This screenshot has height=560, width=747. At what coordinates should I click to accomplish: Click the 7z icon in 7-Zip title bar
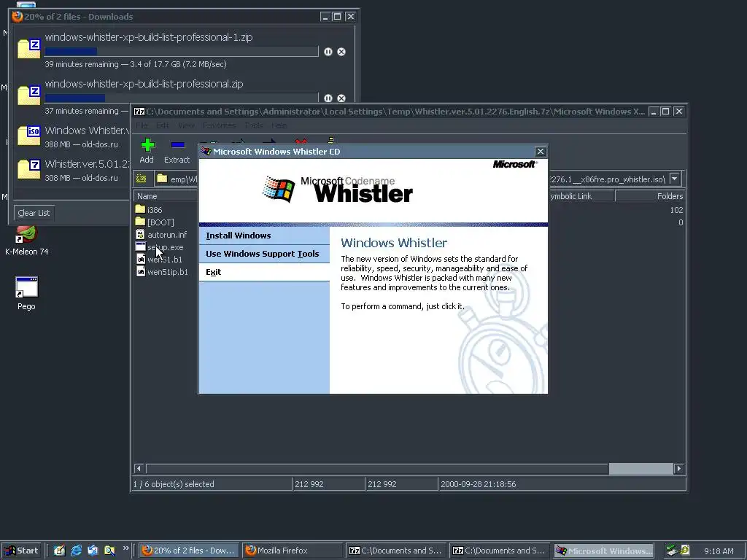[x=139, y=112]
